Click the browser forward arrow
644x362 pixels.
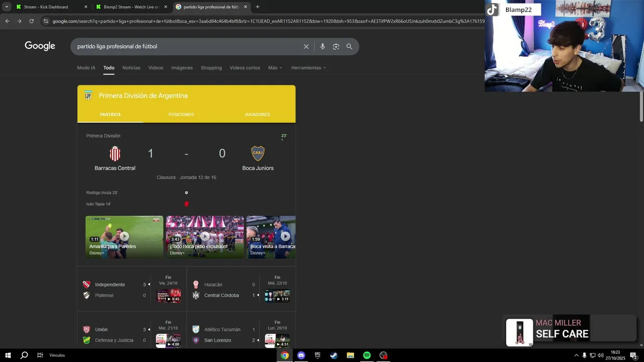click(19, 21)
